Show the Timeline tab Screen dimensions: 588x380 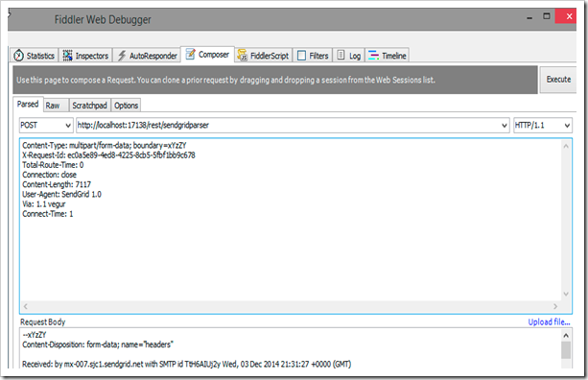[x=388, y=56]
